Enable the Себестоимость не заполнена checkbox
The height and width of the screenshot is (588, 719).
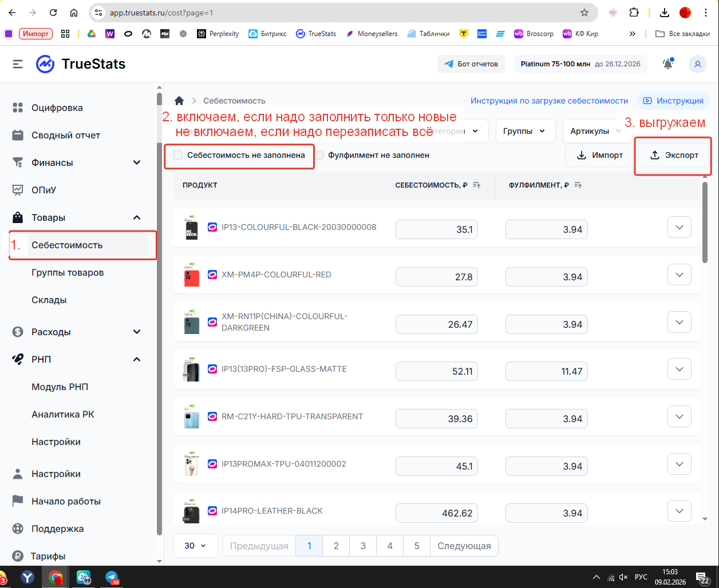click(179, 155)
